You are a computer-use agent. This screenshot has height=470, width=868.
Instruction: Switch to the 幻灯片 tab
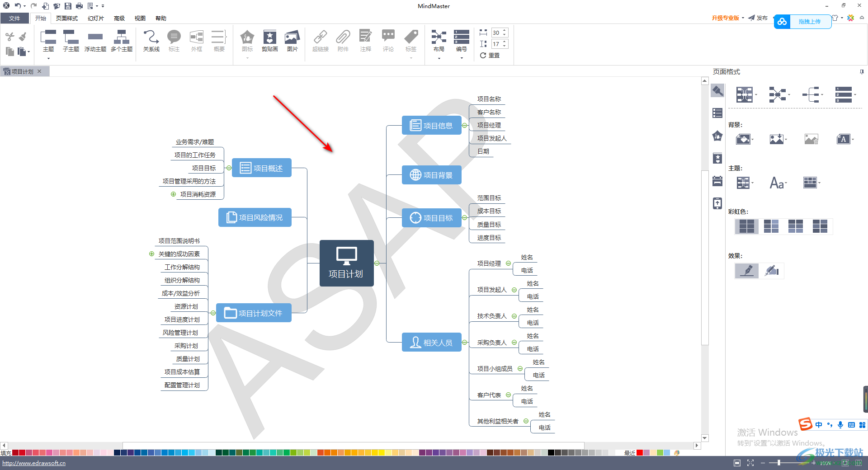pos(96,18)
